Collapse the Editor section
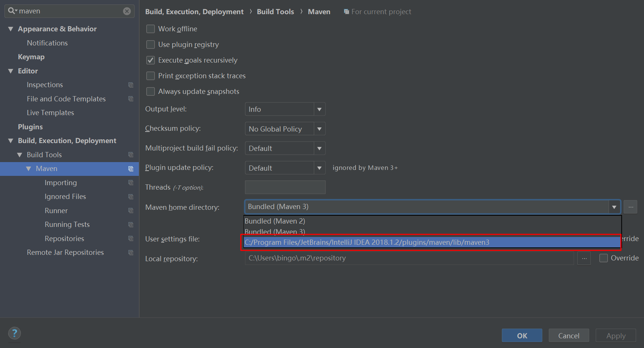This screenshot has height=348, width=644. (10, 71)
